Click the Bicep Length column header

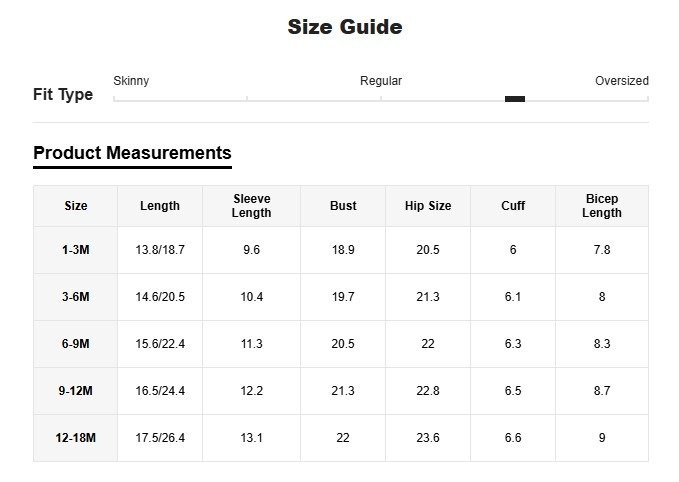602,206
